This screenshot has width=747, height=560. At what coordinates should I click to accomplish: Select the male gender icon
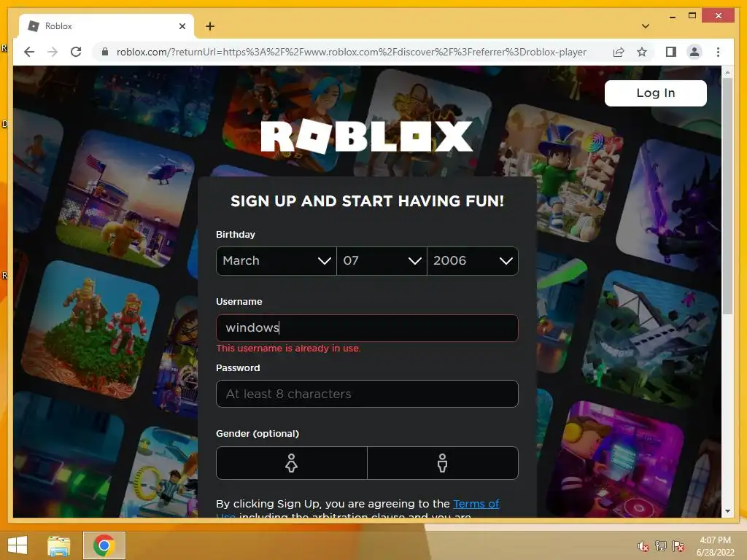tap(443, 463)
